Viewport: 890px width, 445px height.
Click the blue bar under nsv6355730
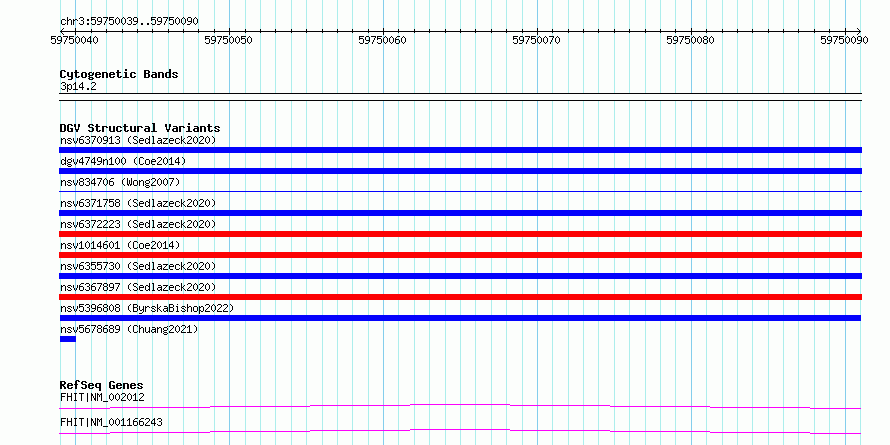[460, 276]
